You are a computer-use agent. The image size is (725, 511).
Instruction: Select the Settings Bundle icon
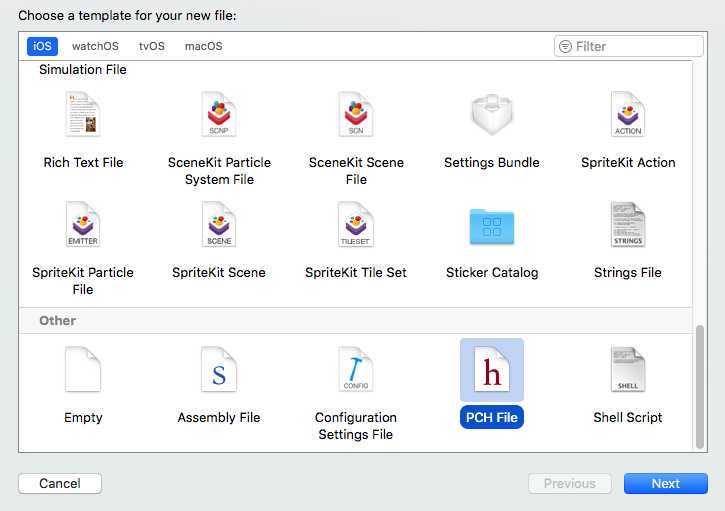[x=492, y=115]
